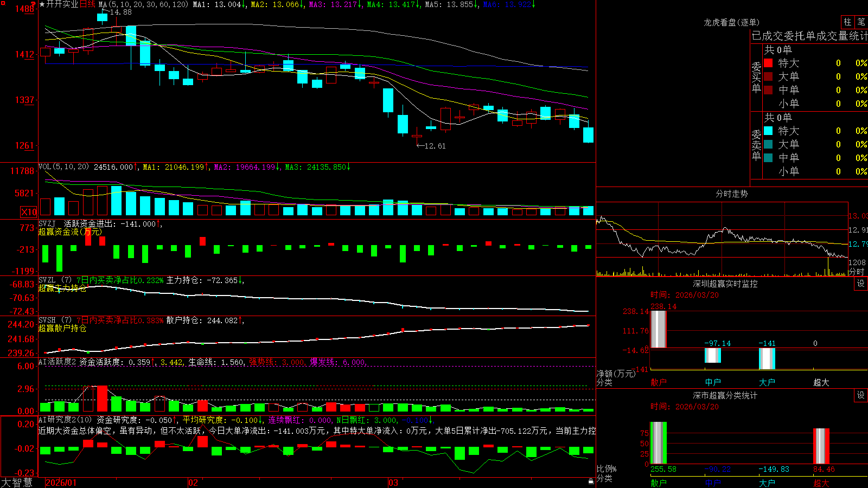Click the 2026/01 date marker on time axis
The height and width of the screenshot is (488, 868).
[61, 483]
